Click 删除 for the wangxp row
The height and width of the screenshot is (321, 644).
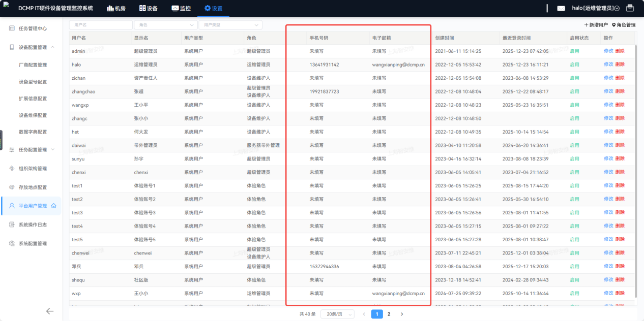click(620, 105)
